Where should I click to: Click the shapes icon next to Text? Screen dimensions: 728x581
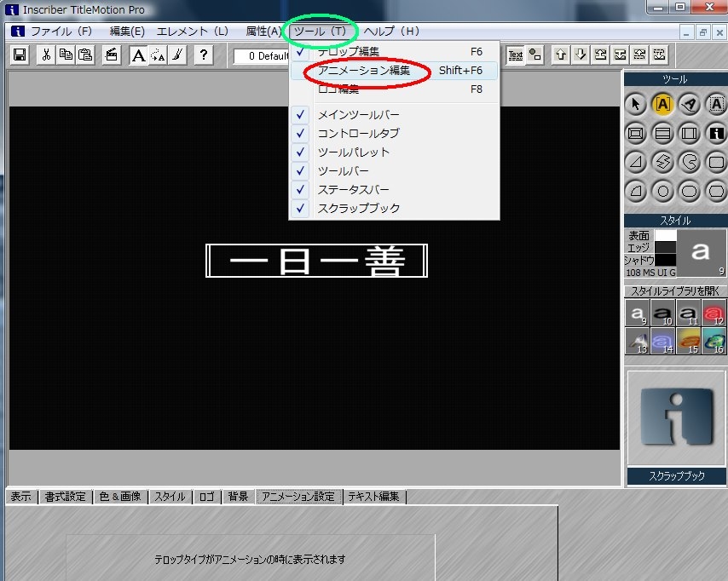pyautogui.click(x=534, y=55)
